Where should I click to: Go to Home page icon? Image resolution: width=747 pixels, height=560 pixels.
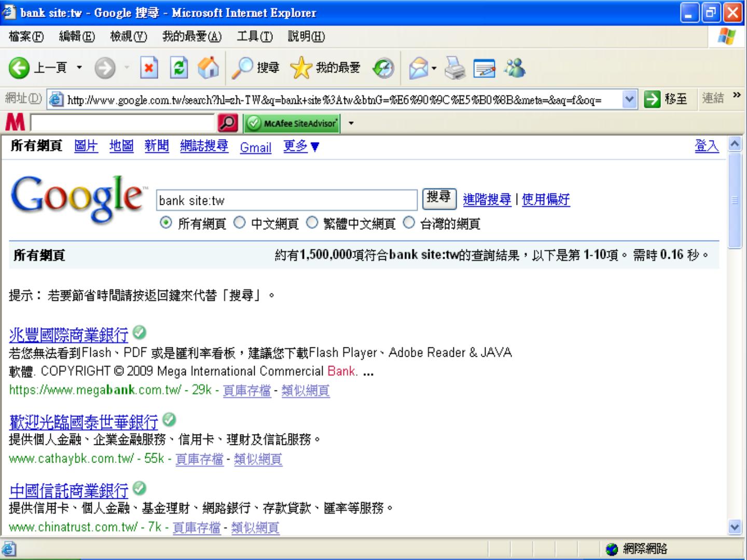point(208,68)
